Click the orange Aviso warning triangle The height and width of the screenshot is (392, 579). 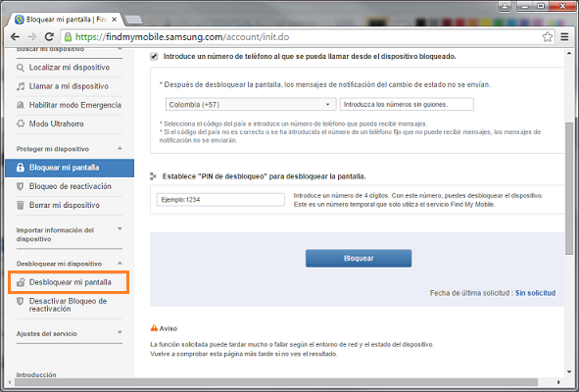[x=154, y=327]
